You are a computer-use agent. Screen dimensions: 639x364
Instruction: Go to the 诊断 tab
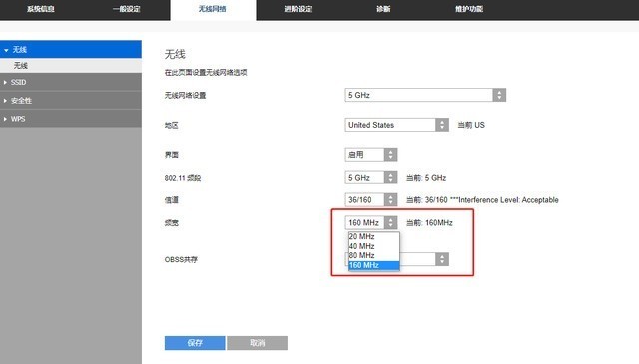point(383,9)
